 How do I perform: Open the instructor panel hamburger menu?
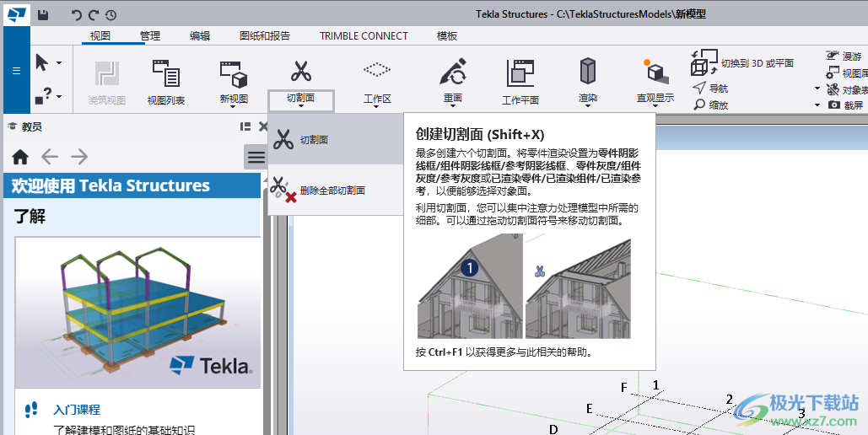256,157
